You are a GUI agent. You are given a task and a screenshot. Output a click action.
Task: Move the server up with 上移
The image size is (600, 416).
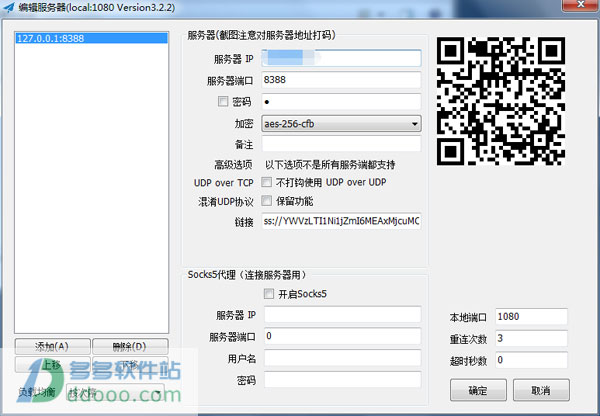click(51, 367)
